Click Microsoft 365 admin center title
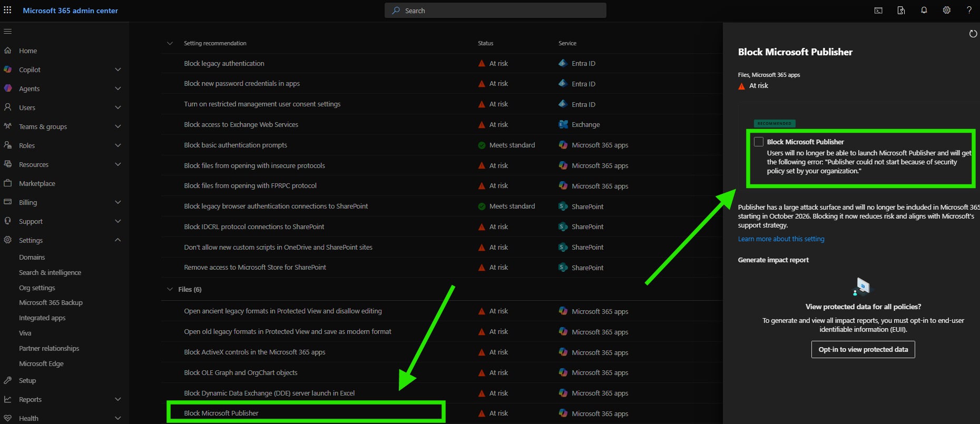The height and width of the screenshot is (424, 980). [71, 11]
